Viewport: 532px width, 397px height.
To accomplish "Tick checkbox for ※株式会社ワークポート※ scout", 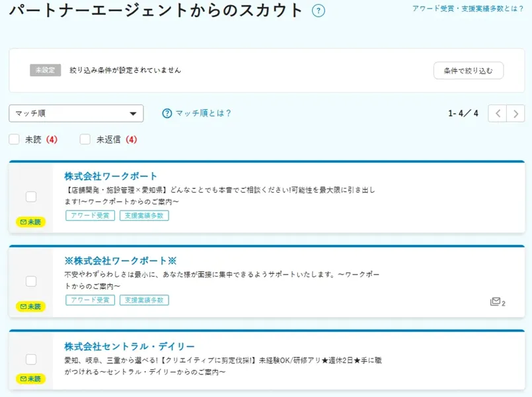I will pos(31,281).
